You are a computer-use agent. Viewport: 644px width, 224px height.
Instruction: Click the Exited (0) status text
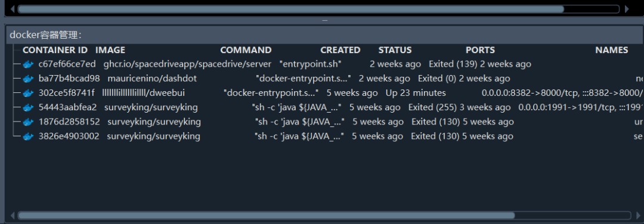coord(464,79)
